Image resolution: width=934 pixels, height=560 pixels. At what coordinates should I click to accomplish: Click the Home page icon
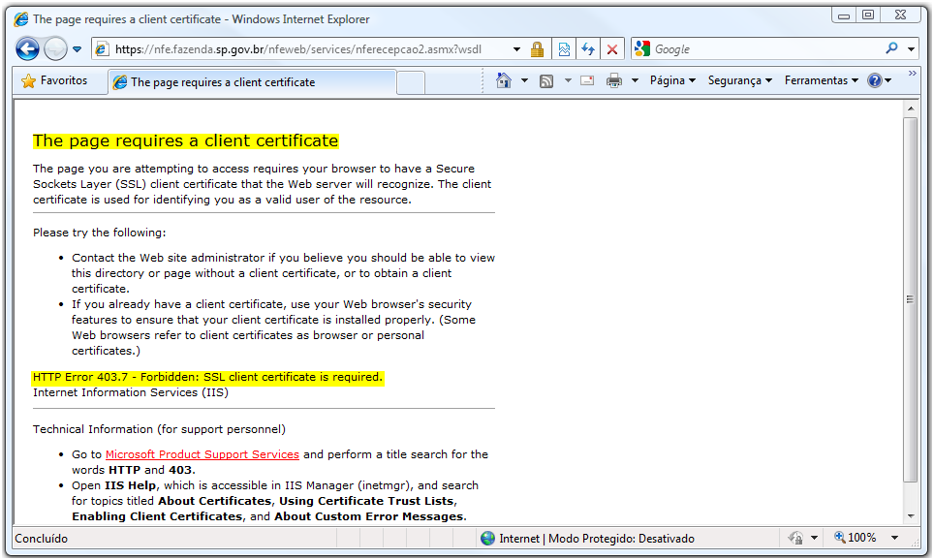[504, 80]
